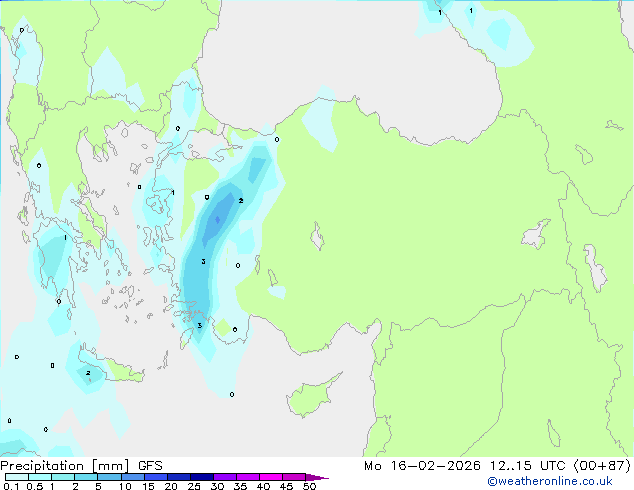Click the legend arrow tip above 50 mm
This screenshot has height=490, width=634.
(317, 477)
